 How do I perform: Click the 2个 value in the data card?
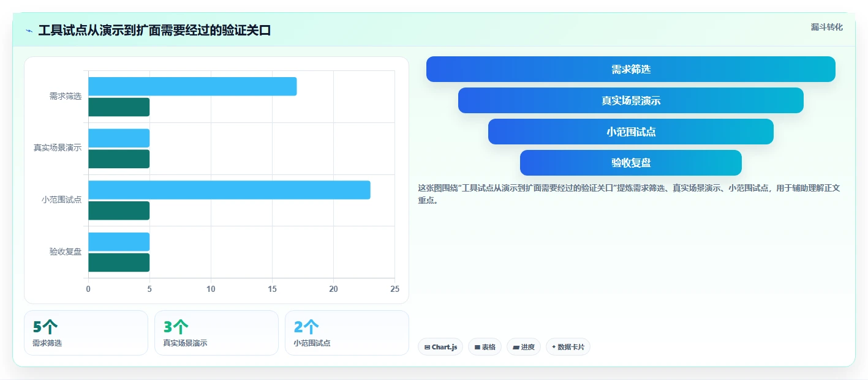tap(306, 327)
